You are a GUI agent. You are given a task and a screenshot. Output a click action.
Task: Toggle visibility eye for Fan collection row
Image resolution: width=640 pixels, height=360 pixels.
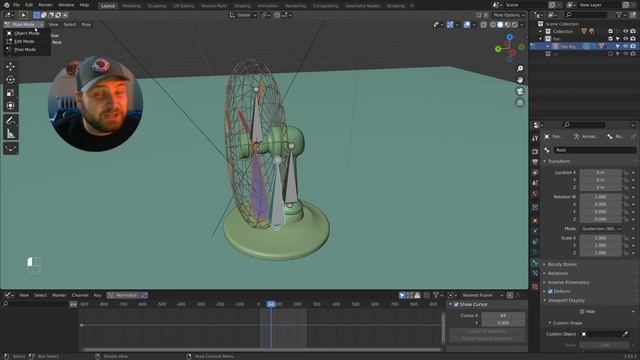(x=625, y=39)
